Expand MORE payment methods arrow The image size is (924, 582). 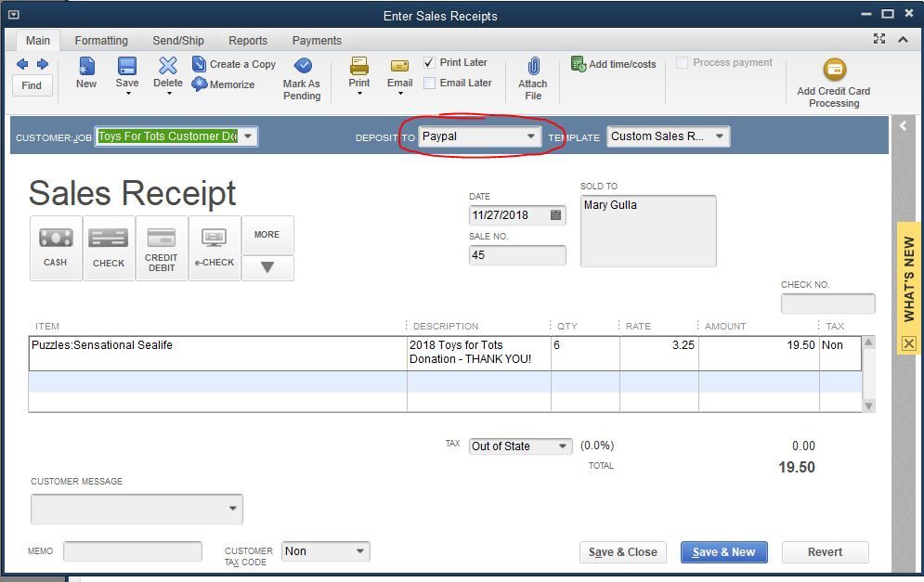267,267
